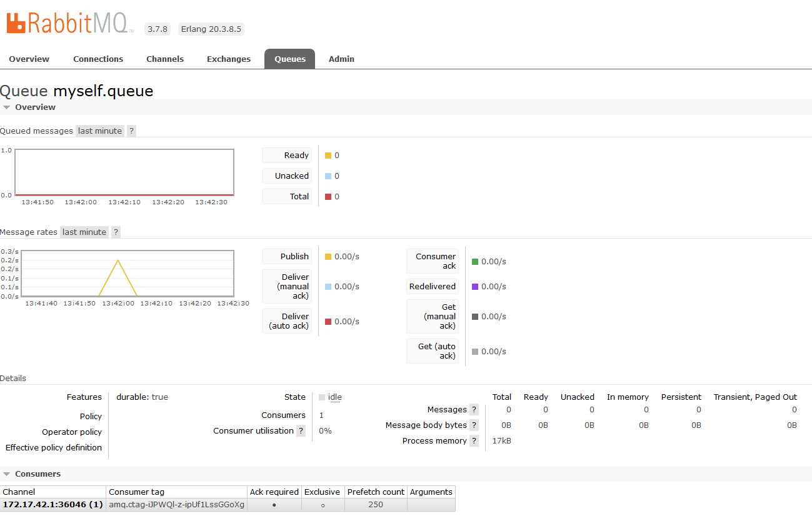This screenshot has width=812, height=516.
Task: Click the grey idle state indicator square
Action: pos(322,397)
